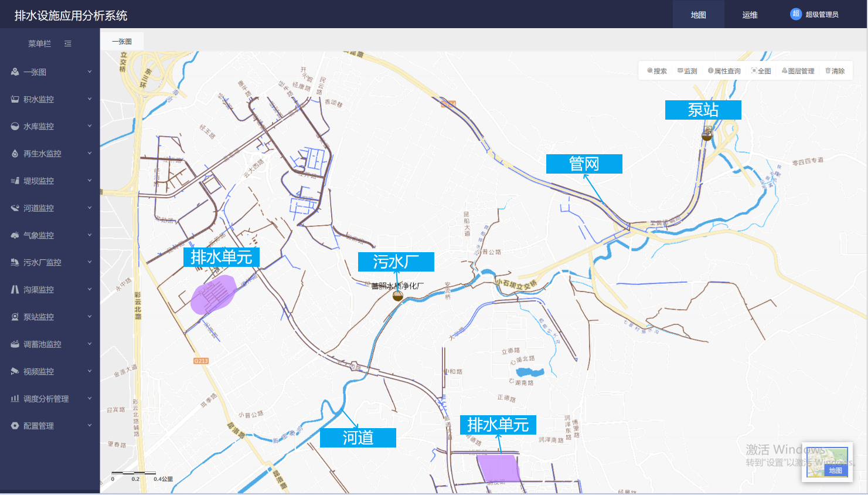The height and width of the screenshot is (495, 868).
Task: Click the 配置管理 gear icon
Action: (x=15, y=426)
